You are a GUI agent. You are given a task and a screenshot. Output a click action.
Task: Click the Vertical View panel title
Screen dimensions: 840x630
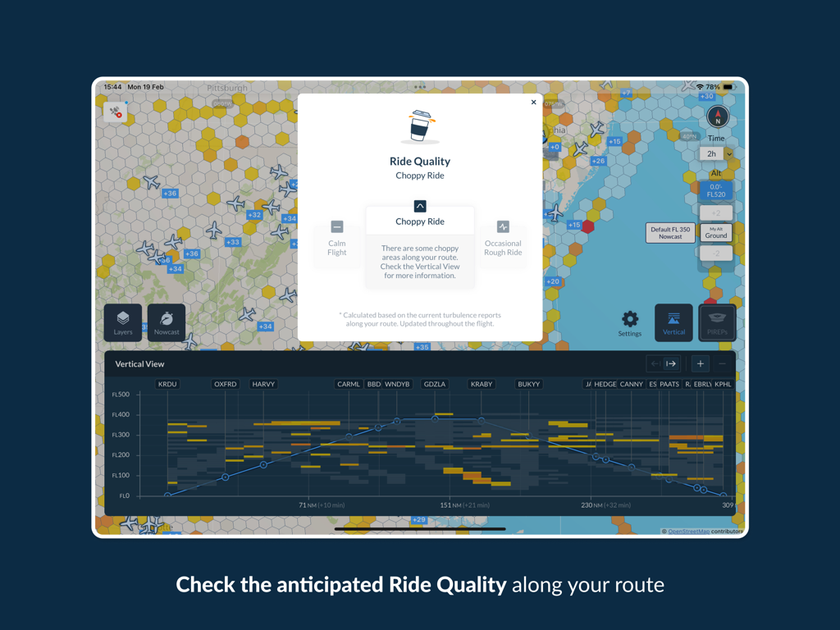(x=139, y=363)
